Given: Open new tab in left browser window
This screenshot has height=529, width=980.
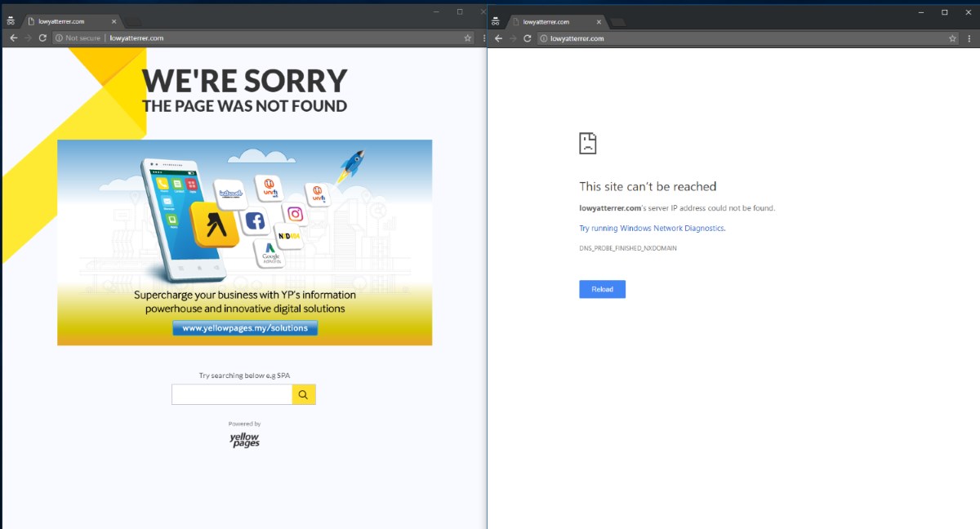Looking at the screenshot, I should tap(133, 21).
